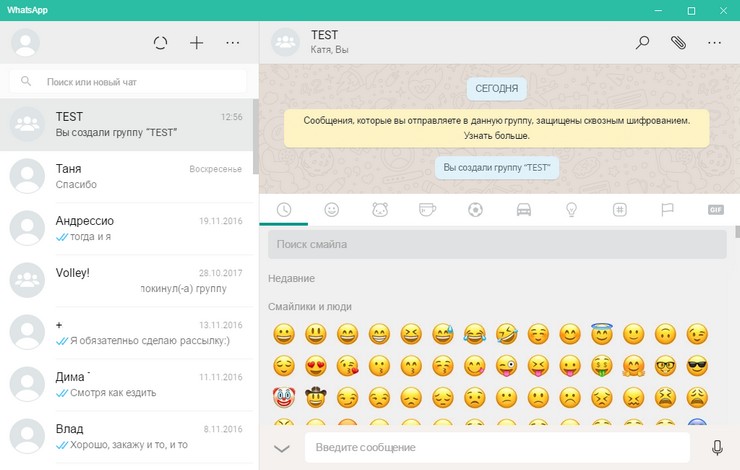Start a new chat with plus icon

197,43
